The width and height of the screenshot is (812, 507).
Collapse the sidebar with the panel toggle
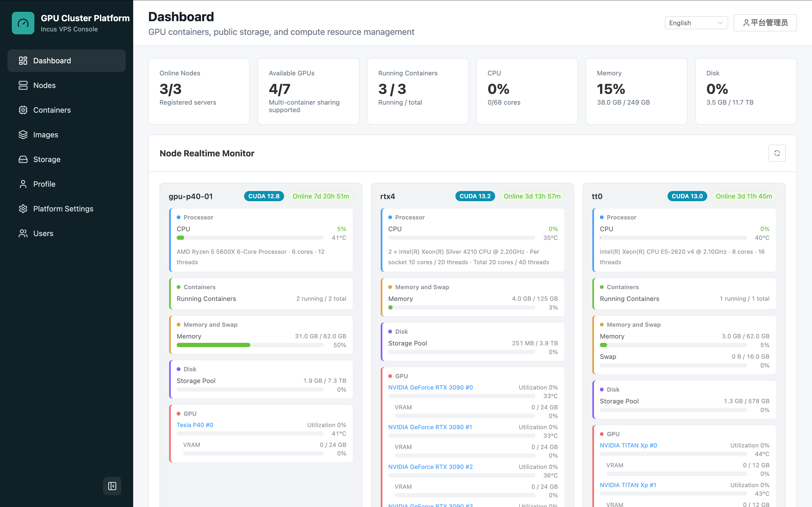(x=112, y=486)
